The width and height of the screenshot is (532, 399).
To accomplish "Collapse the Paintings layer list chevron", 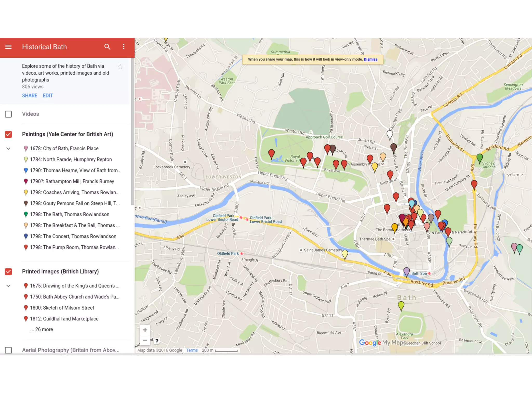I will [x=8, y=149].
